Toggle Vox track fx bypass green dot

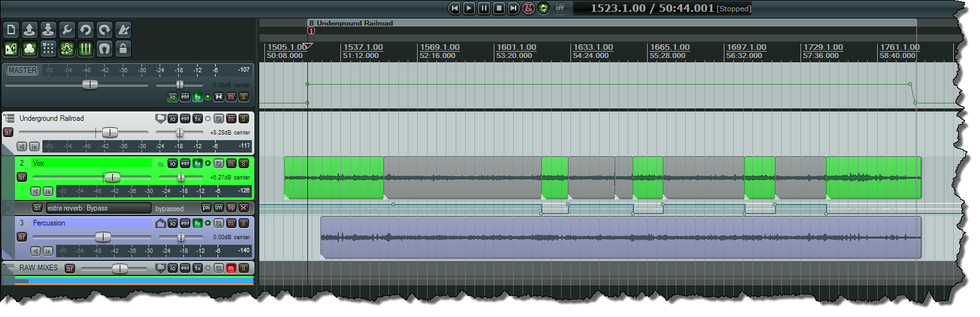click(x=208, y=163)
